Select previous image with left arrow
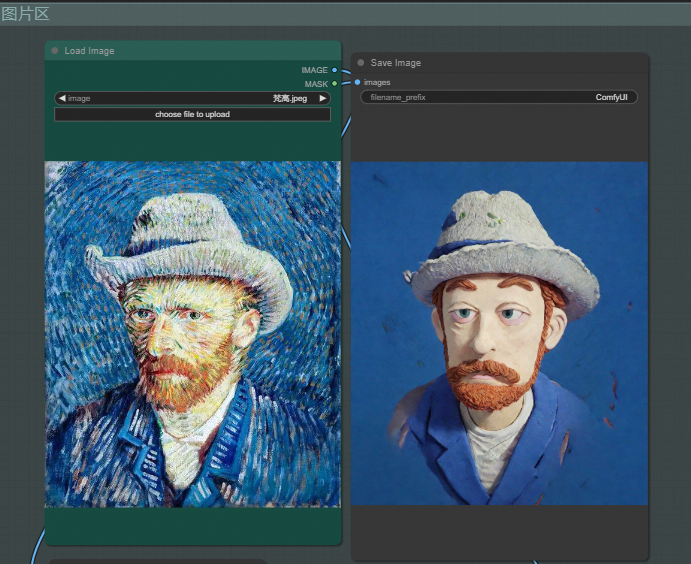 (x=62, y=98)
